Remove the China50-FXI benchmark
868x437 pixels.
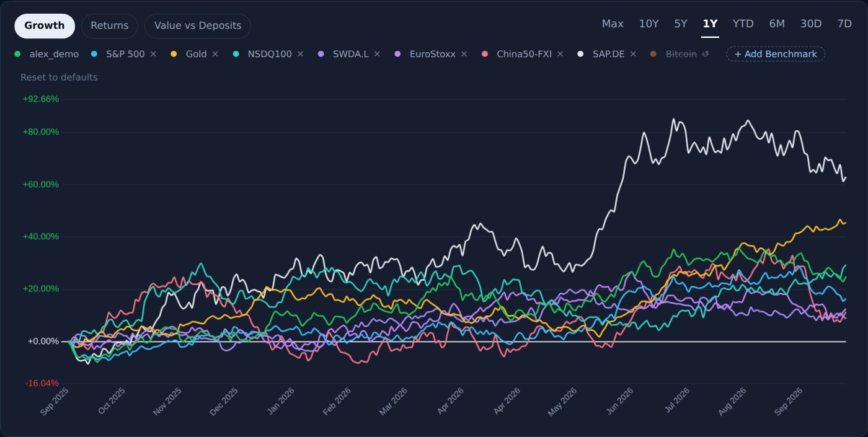click(560, 54)
